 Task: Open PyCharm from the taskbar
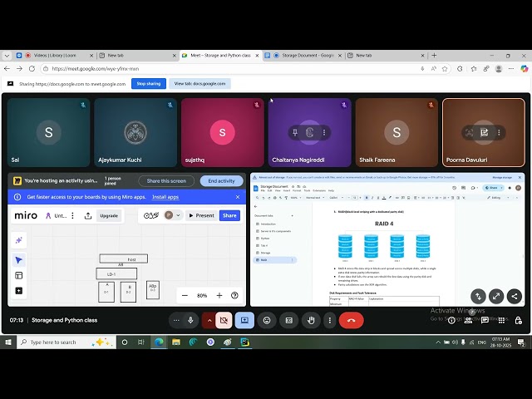245,342
